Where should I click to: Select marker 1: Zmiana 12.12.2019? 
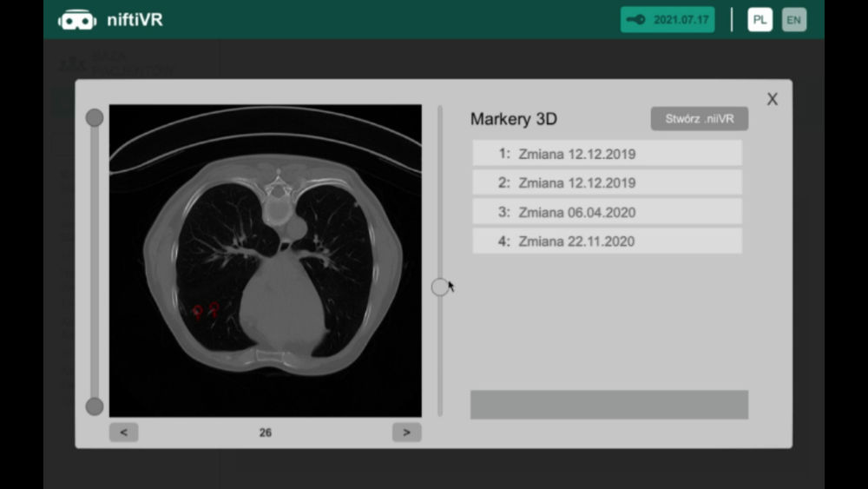click(x=607, y=154)
